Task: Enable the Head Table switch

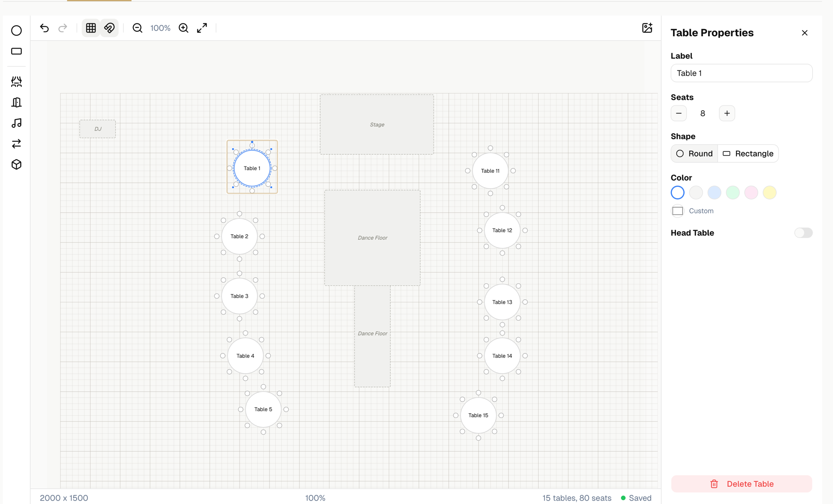Action: point(803,233)
